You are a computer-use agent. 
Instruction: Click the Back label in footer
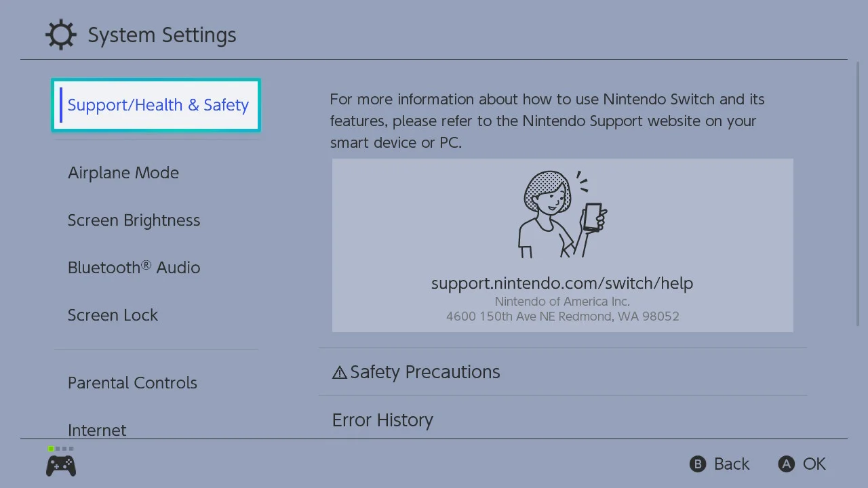(x=732, y=464)
